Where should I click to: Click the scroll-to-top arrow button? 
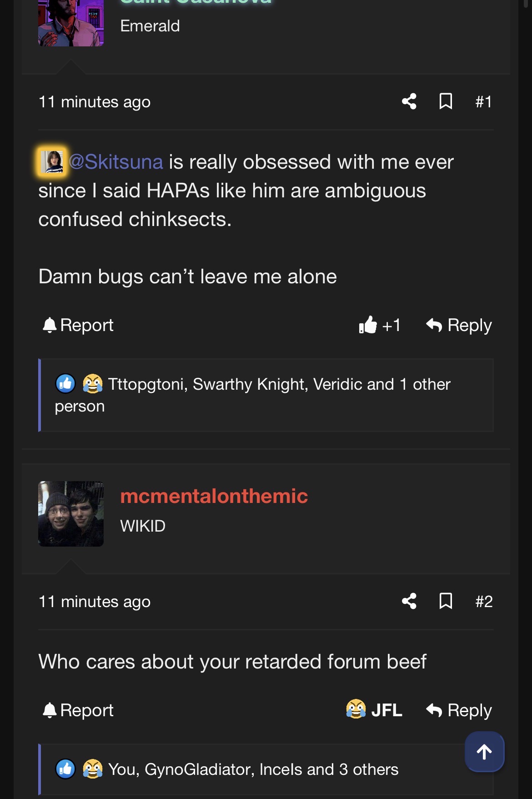484,752
